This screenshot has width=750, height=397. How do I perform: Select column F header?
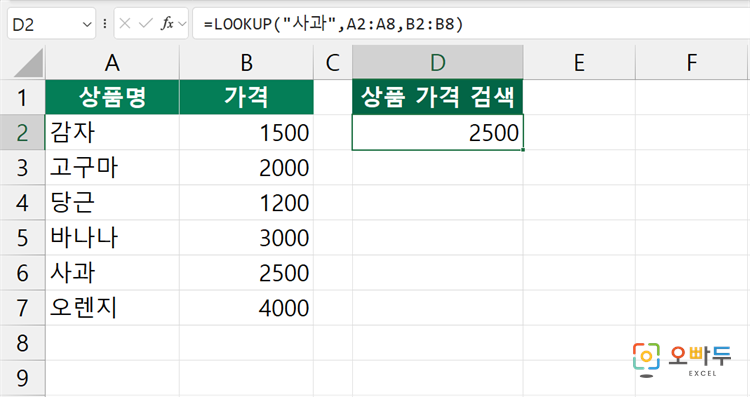692,63
